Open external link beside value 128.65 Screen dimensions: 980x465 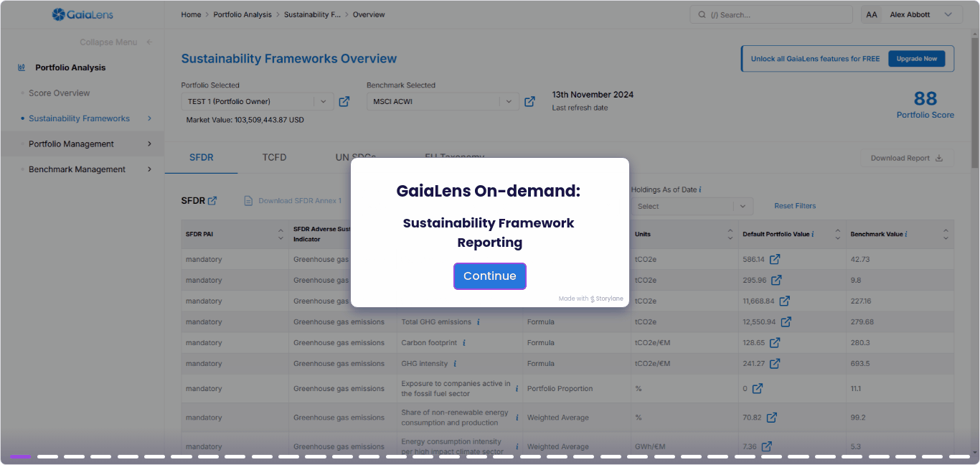click(775, 342)
